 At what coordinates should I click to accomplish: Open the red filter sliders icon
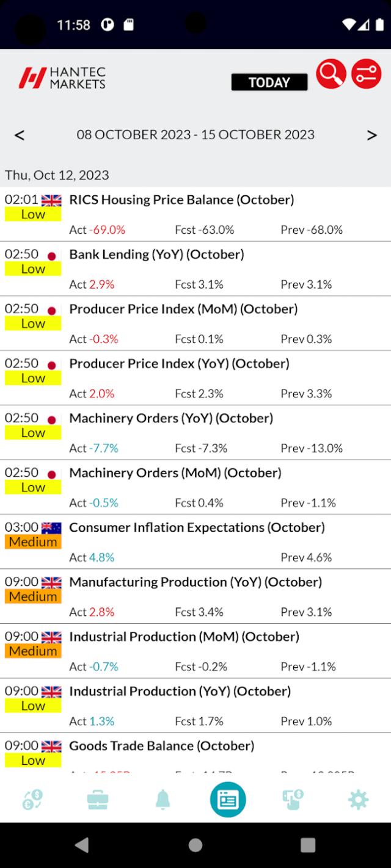tap(366, 74)
